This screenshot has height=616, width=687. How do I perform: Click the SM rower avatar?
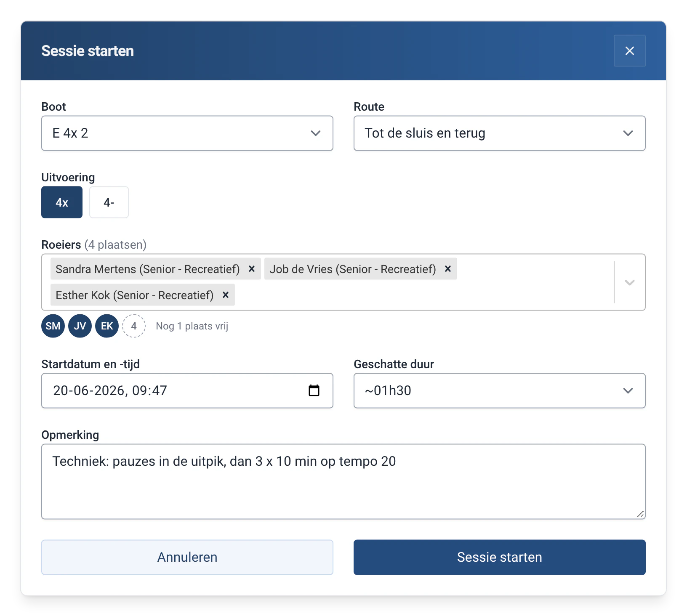[53, 326]
